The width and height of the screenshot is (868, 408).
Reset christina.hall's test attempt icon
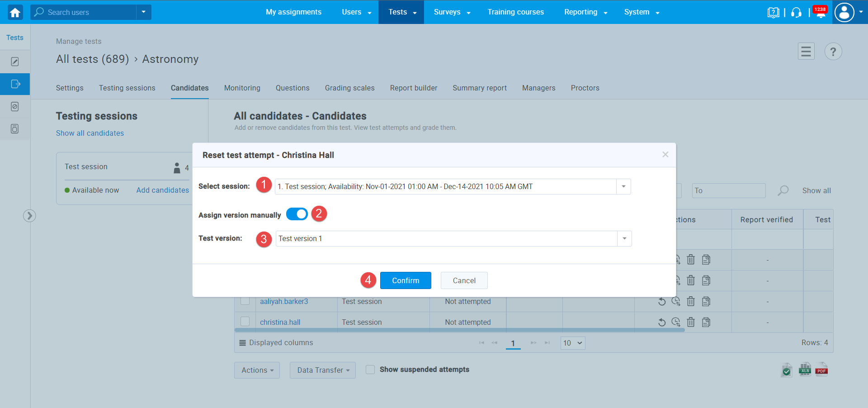coord(661,322)
